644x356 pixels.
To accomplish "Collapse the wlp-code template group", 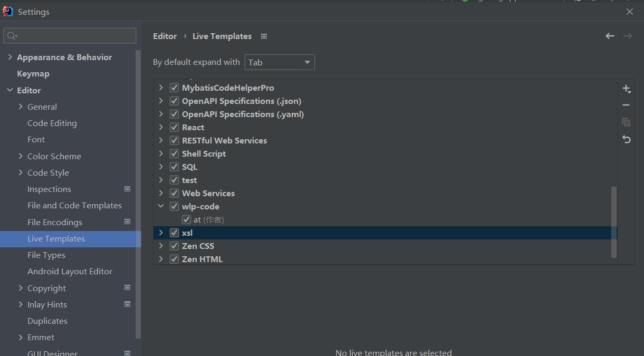I will tap(161, 207).
